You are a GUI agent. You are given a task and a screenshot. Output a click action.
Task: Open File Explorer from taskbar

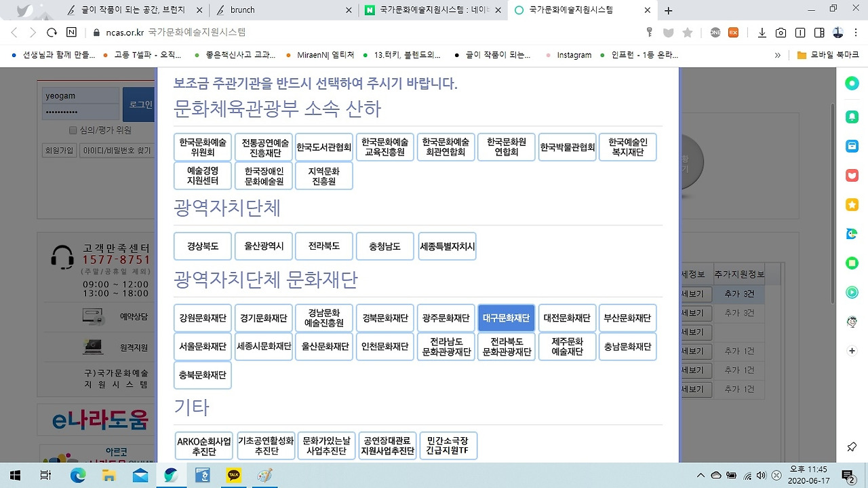click(x=109, y=476)
